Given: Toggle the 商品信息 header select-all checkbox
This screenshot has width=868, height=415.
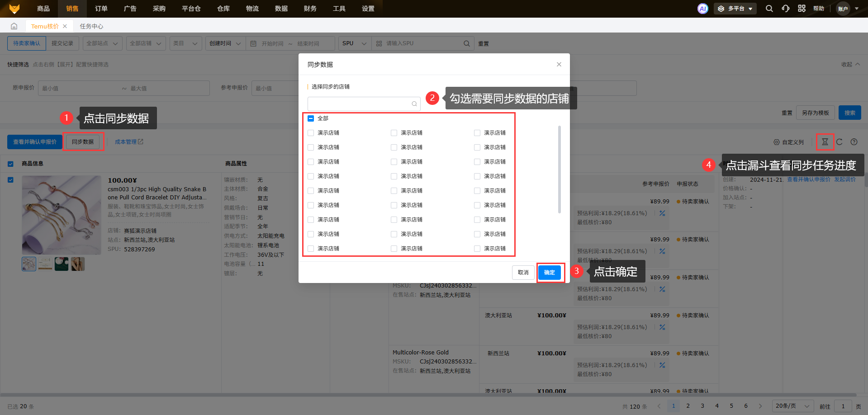Looking at the screenshot, I should 10,164.
